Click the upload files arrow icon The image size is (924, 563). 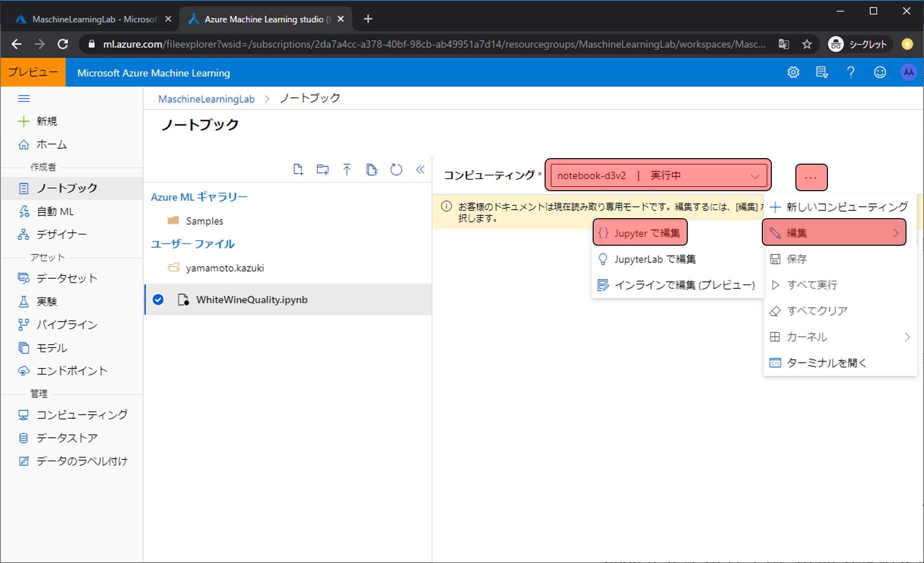coord(347,170)
